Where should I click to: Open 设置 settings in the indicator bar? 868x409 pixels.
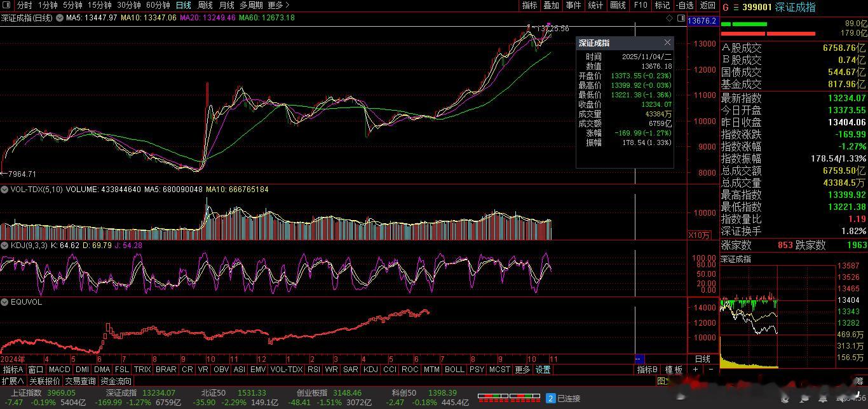point(543,370)
